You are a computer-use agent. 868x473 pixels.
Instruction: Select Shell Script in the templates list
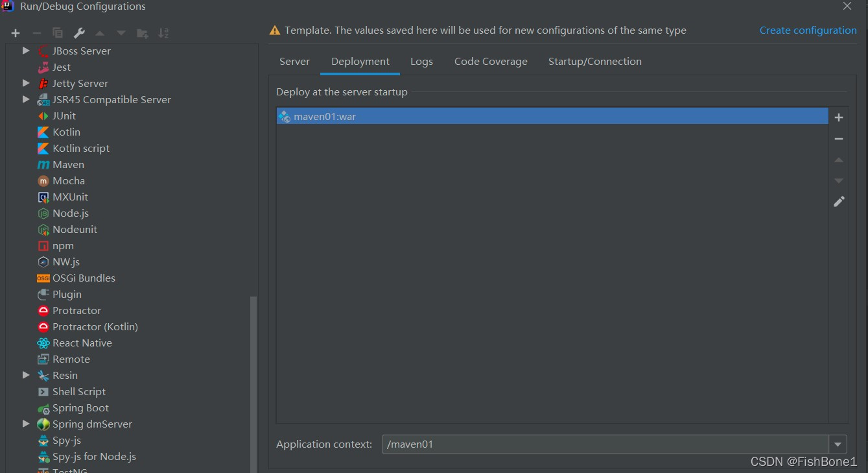point(79,391)
